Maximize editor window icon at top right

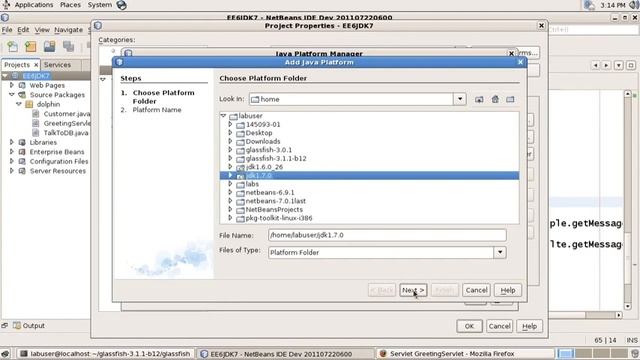pos(631,65)
